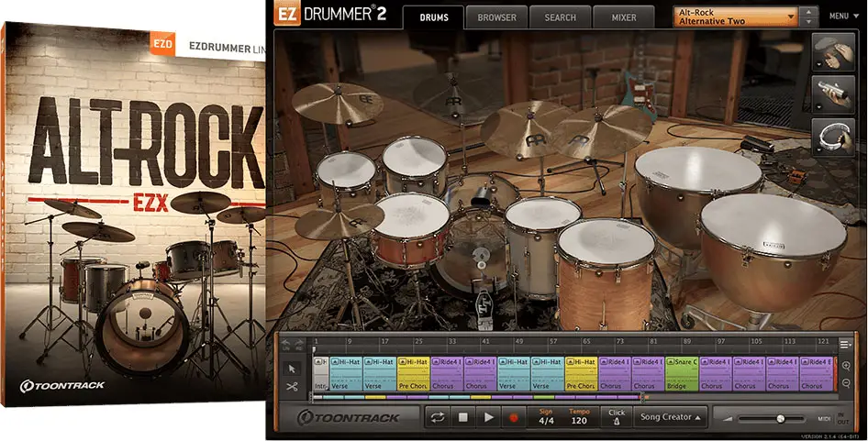Toggle loop playback
868x441 pixels.
point(438,417)
